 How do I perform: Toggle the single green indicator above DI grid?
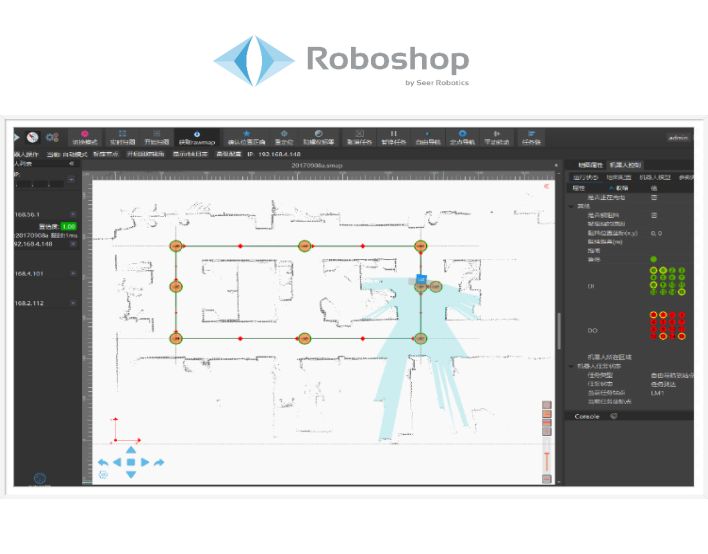tap(654, 260)
